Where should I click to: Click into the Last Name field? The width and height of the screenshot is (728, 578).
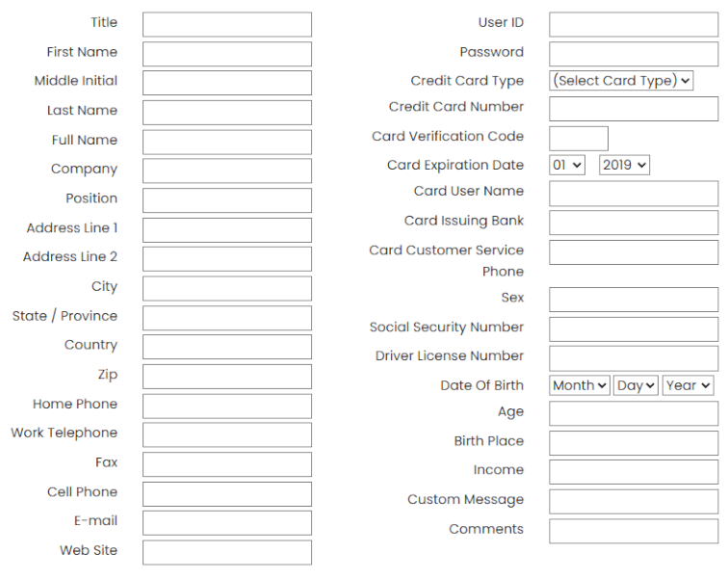coord(227,113)
